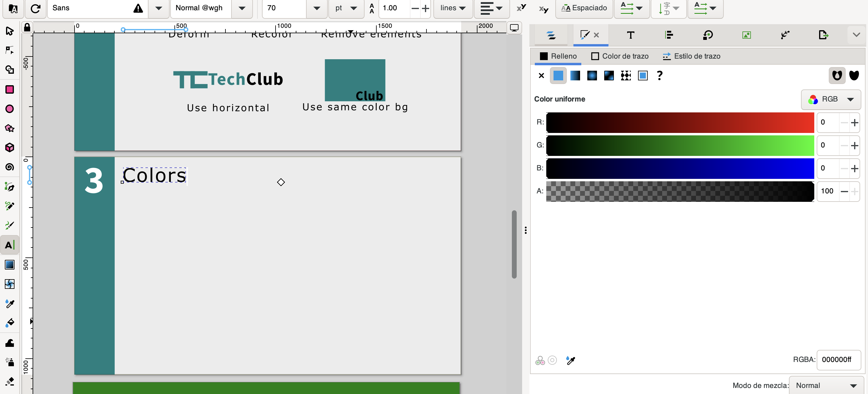Open the Text and Font panel tab
The image size is (868, 394).
[630, 35]
